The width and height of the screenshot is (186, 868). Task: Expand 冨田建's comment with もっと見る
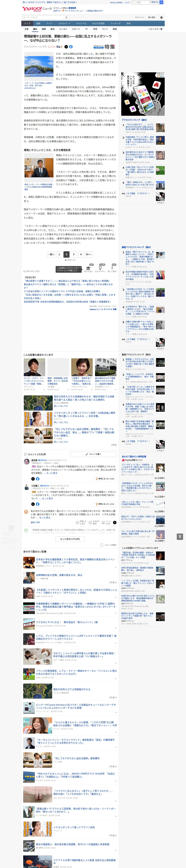point(52,473)
